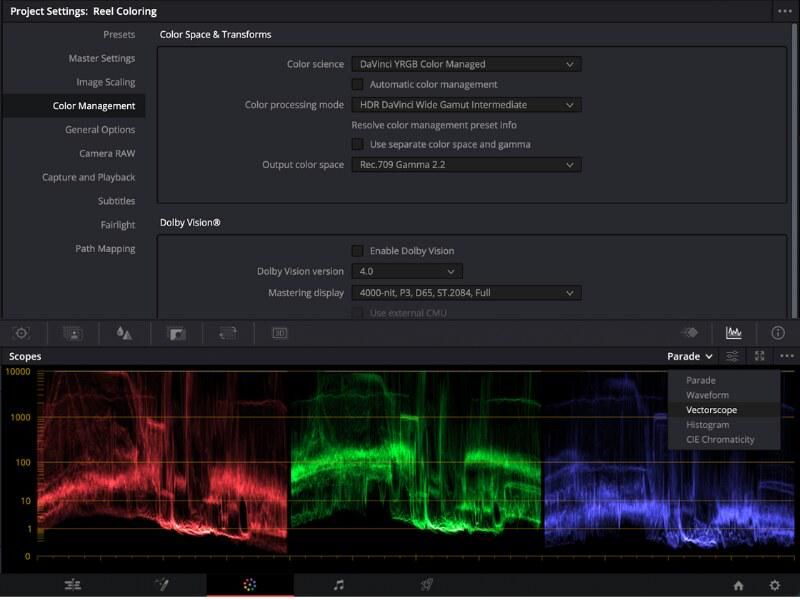Open the Color science dropdown
Screen dimensions: 800x600
[466, 63]
